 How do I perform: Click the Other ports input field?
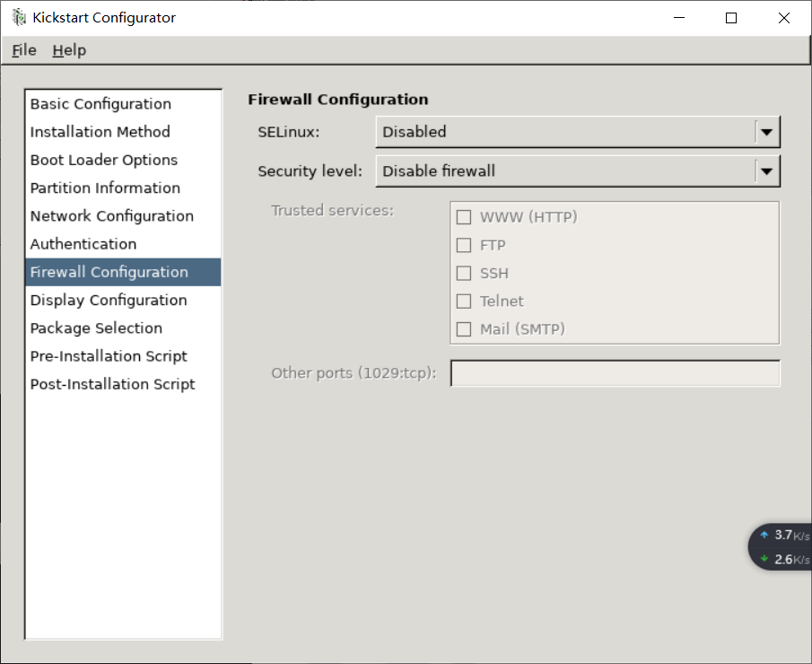(615, 373)
